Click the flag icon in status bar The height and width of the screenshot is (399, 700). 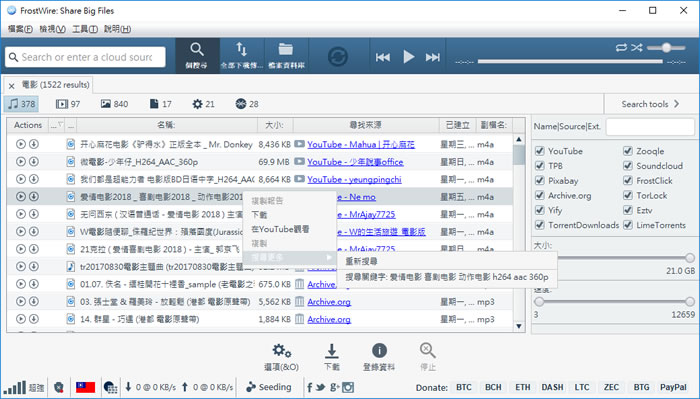(x=85, y=387)
